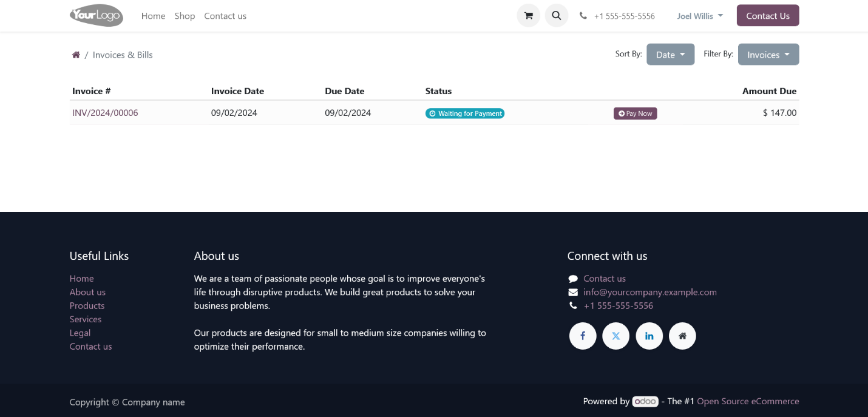Click the YourLogo company logo
This screenshot has width=868, height=417.
pyautogui.click(x=97, y=16)
